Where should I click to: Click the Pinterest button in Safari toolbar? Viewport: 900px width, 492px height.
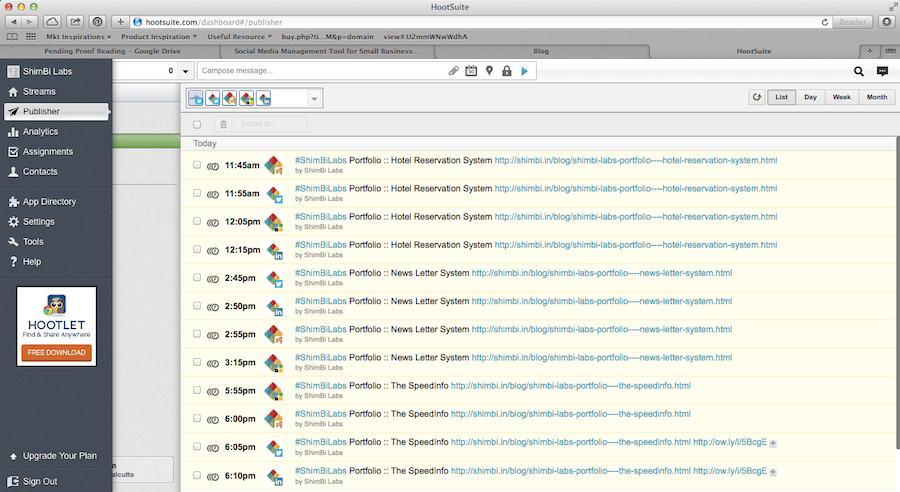coord(97,21)
